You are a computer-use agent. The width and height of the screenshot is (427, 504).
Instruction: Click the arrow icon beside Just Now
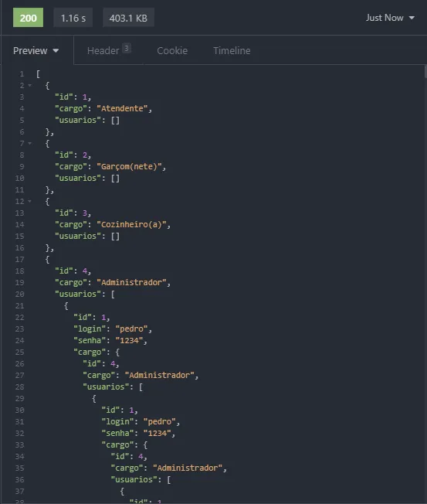click(x=412, y=18)
